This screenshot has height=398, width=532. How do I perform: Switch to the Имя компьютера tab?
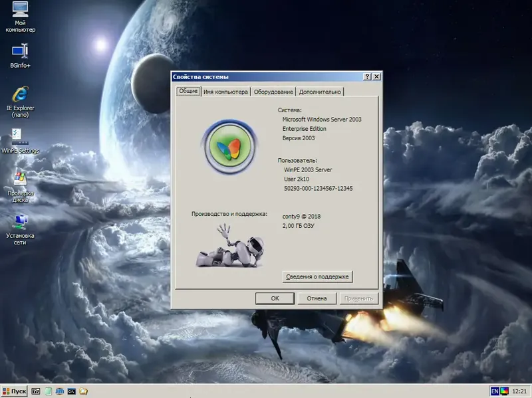(x=225, y=92)
